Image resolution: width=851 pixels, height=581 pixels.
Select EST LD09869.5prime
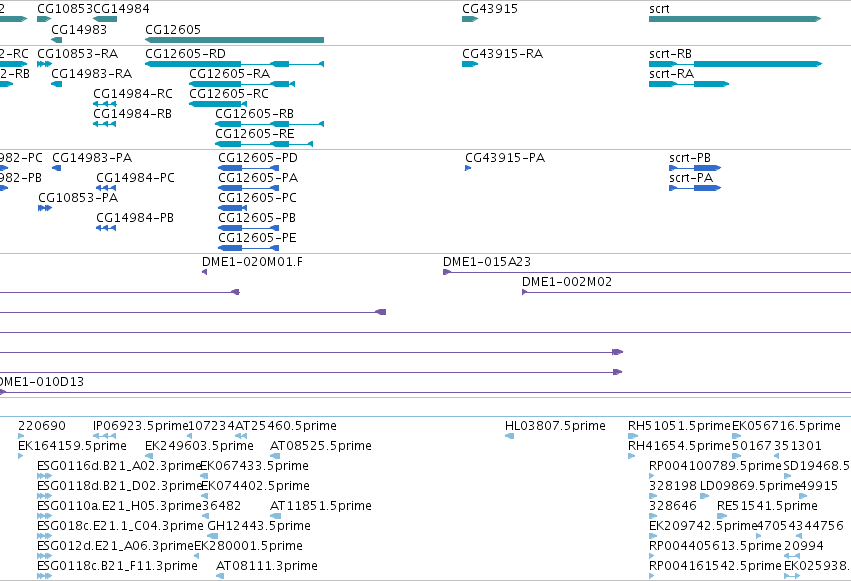point(704,496)
